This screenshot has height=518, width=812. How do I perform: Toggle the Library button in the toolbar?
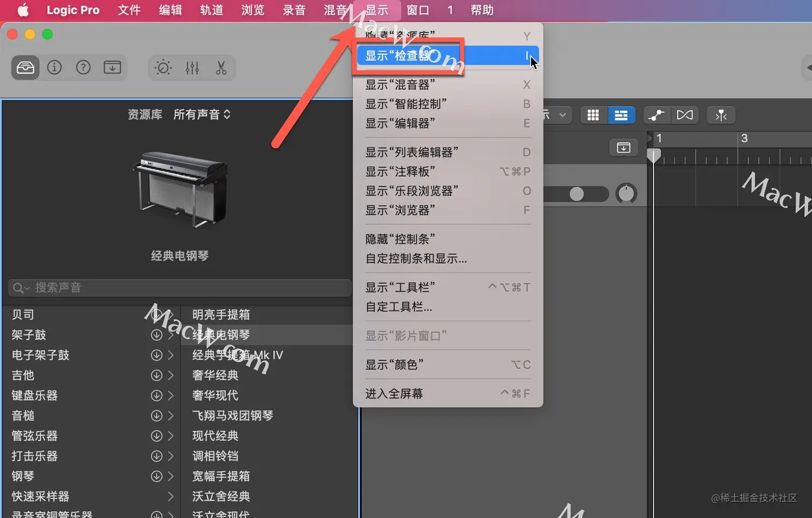[x=25, y=68]
